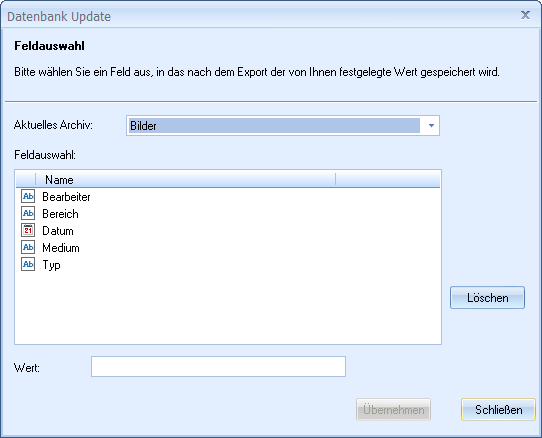Click the Löschen button
The image size is (542, 438).
pyautogui.click(x=487, y=297)
